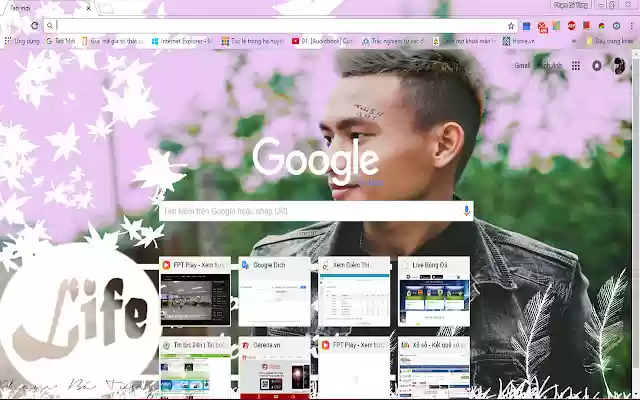This screenshot has width=640, height=400.
Task: Click the search magnifier icon in the address bar
Action: 50,26
